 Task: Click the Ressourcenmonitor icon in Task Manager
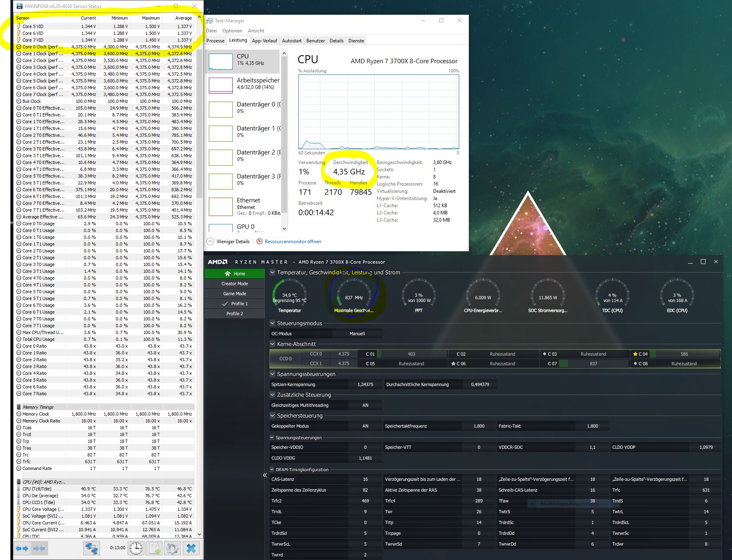(x=260, y=242)
